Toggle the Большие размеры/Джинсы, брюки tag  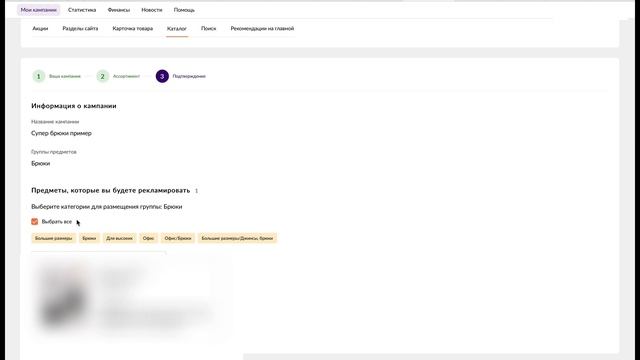[x=237, y=238]
